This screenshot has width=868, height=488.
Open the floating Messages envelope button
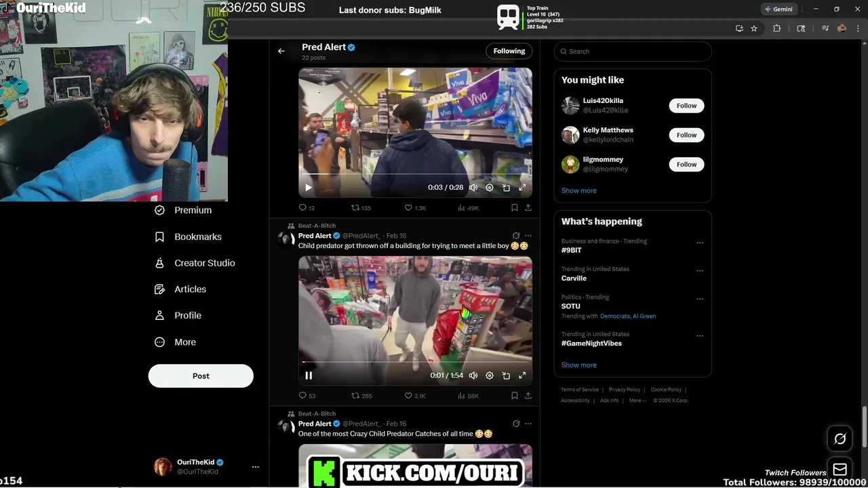point(840,470)
